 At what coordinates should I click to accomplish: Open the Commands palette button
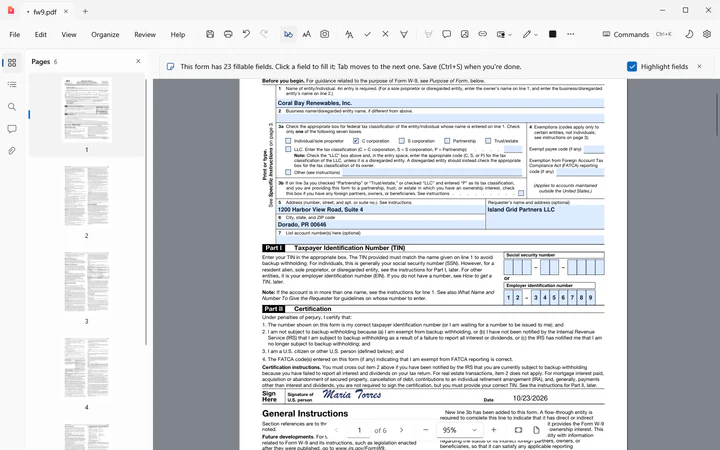(x=637, y=34)
